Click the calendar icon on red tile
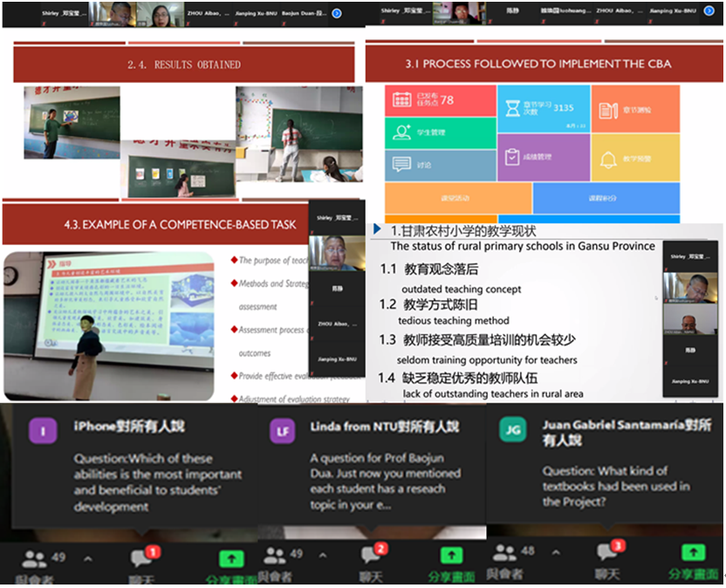 tap(402, 100)
